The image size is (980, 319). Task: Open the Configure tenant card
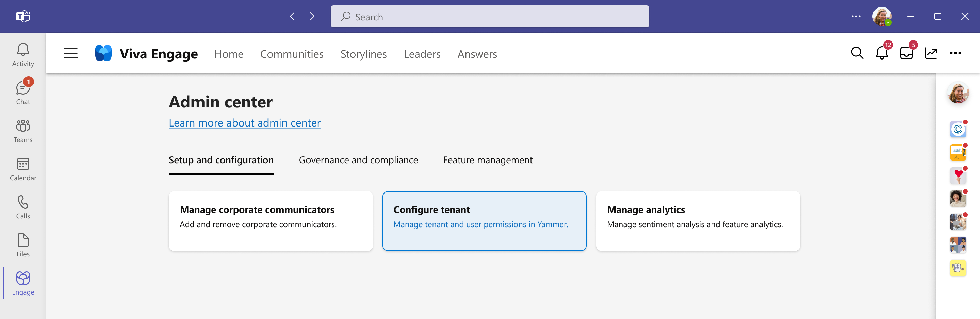(x=484, y=221)
